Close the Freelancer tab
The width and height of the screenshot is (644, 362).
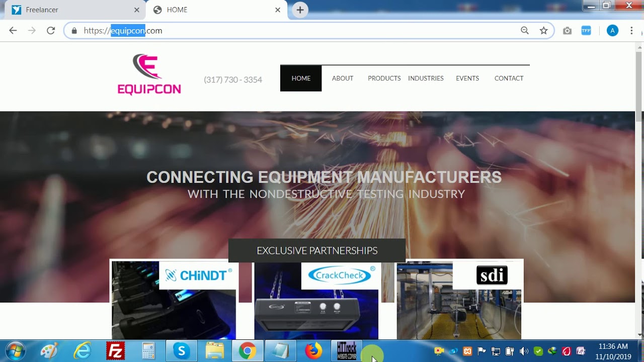click(x=137, y=10)
